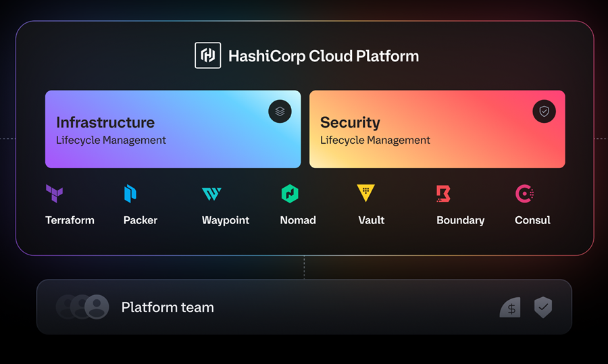Click the Vault triangle icon

(365, 193)
